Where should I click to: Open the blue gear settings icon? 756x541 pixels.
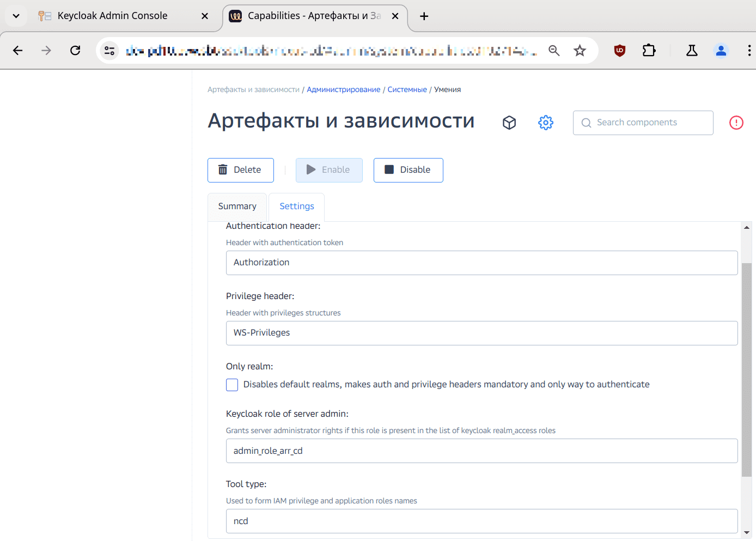[x=545, y=123]
